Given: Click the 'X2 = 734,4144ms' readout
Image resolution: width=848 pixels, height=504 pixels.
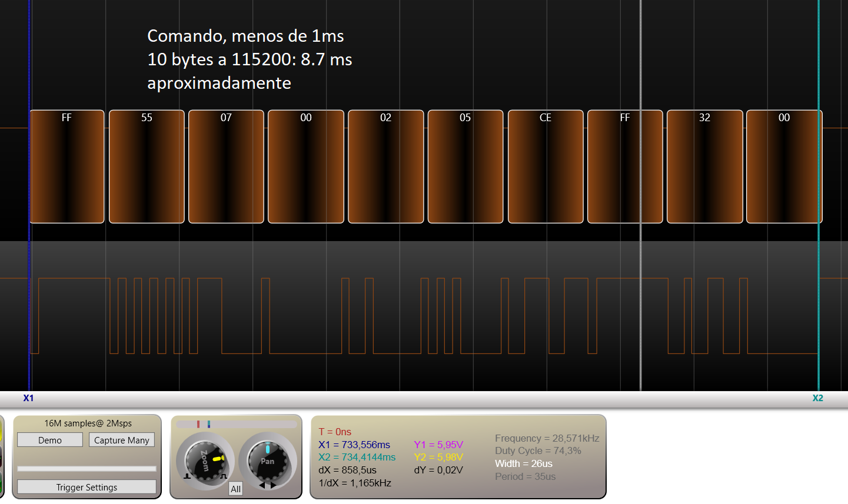Looking at the screenshot, I should tap(357, 457).
